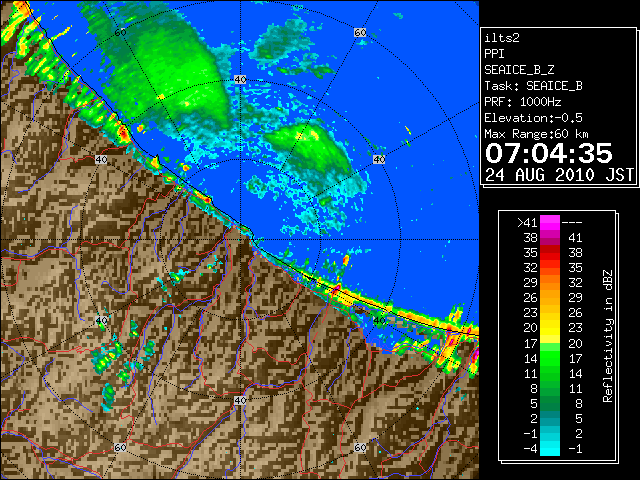The image size is (640, 480).
Task: Click the southwest 60 range ring label
Action: point(120,448)
